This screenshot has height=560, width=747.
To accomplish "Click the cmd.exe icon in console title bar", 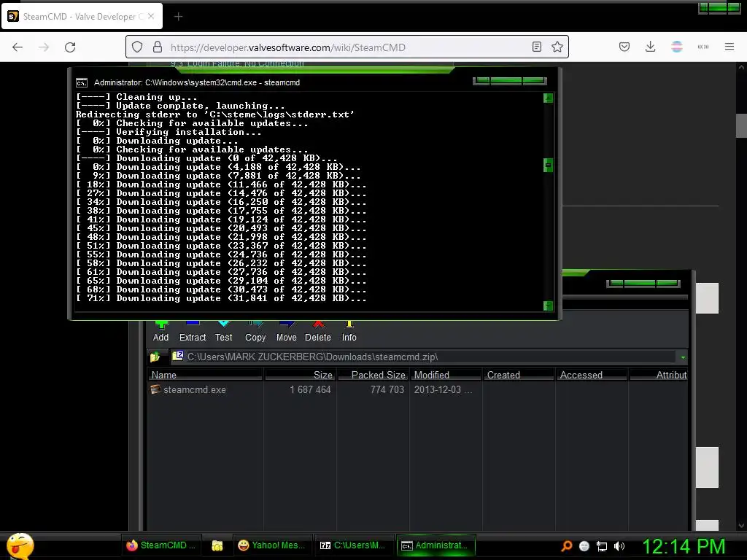I will pyautogui.click(x=82, y=83).
